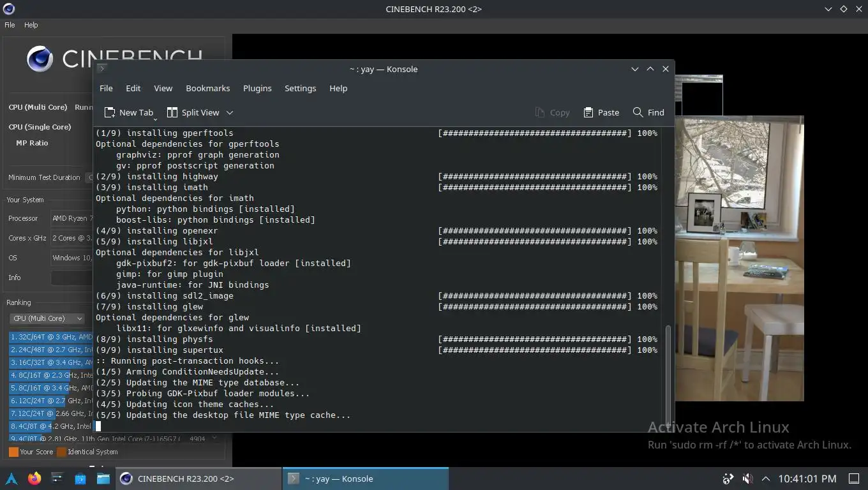
Task: Click the MP Ratio label
Action: [32, 143]
